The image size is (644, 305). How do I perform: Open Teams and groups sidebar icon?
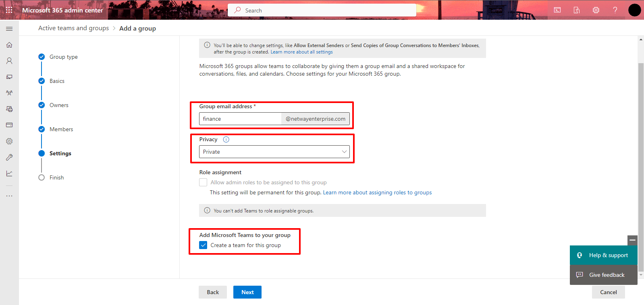point(9,93)
